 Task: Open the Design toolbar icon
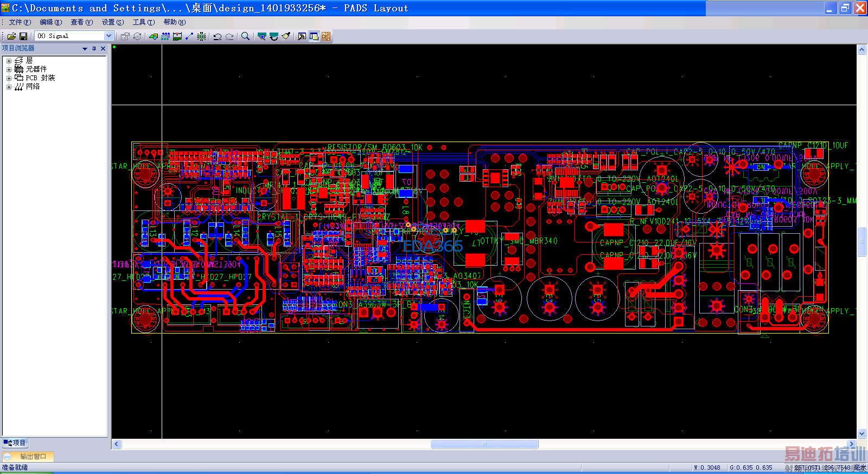tap(165, 36)
